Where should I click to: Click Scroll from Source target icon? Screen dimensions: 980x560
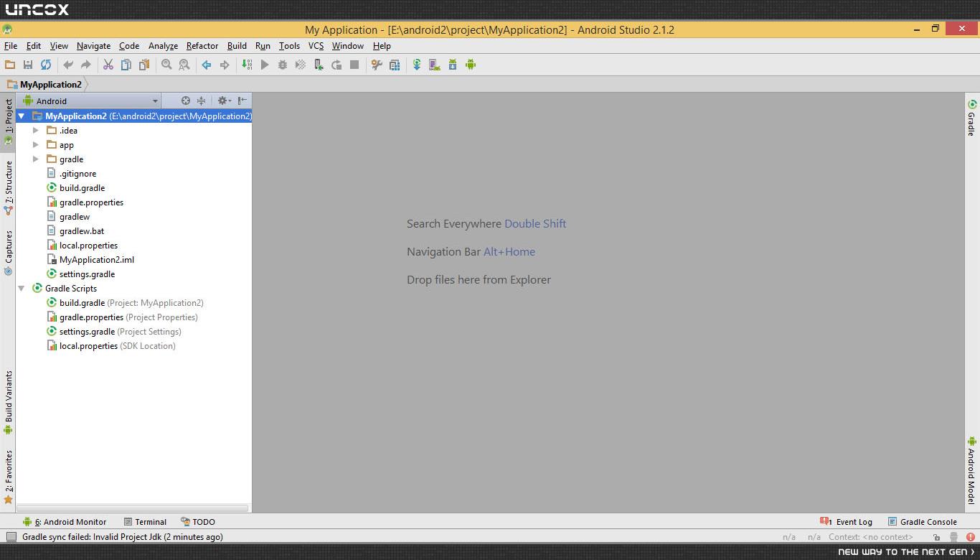185,101
